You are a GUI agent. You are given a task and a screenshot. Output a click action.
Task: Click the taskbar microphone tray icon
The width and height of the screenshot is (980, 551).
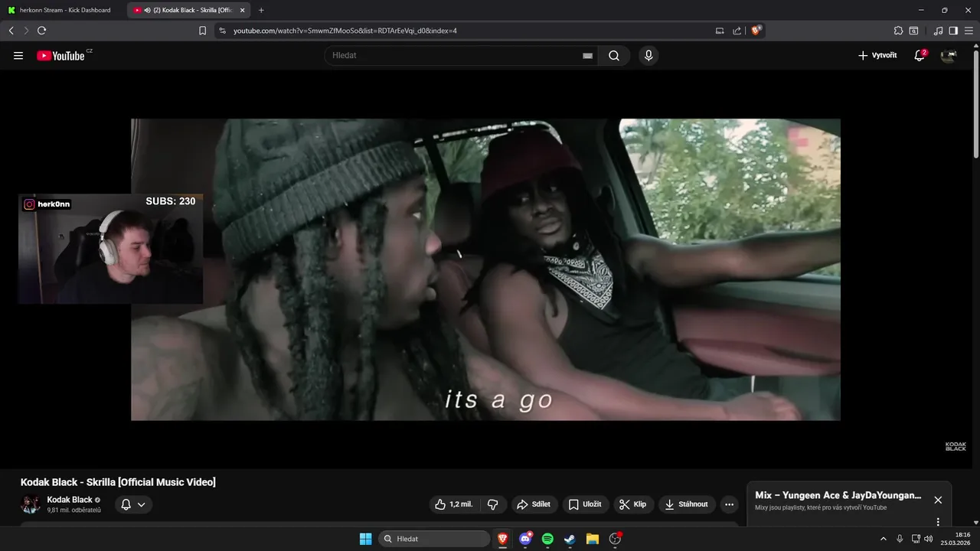[900, 539]
